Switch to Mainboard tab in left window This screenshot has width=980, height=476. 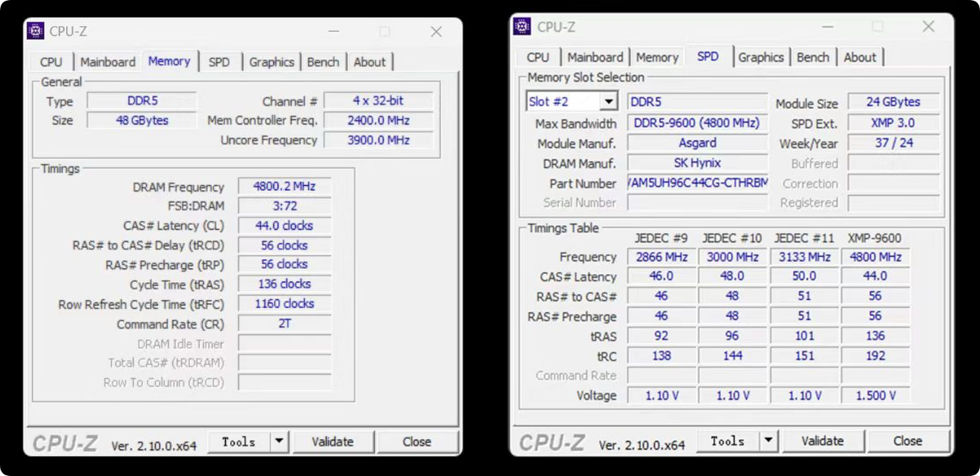coord(108,62)
